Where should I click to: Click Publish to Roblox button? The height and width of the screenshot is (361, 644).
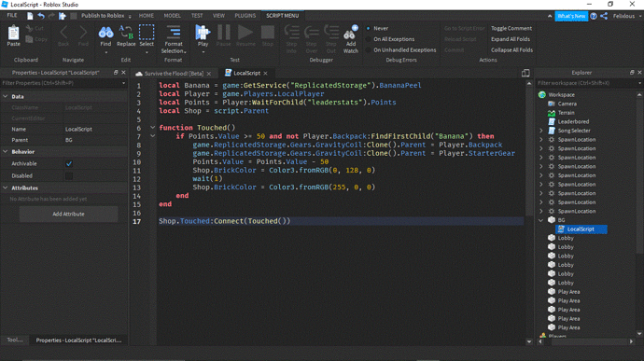pyautogui.click(x=103, y=16)
